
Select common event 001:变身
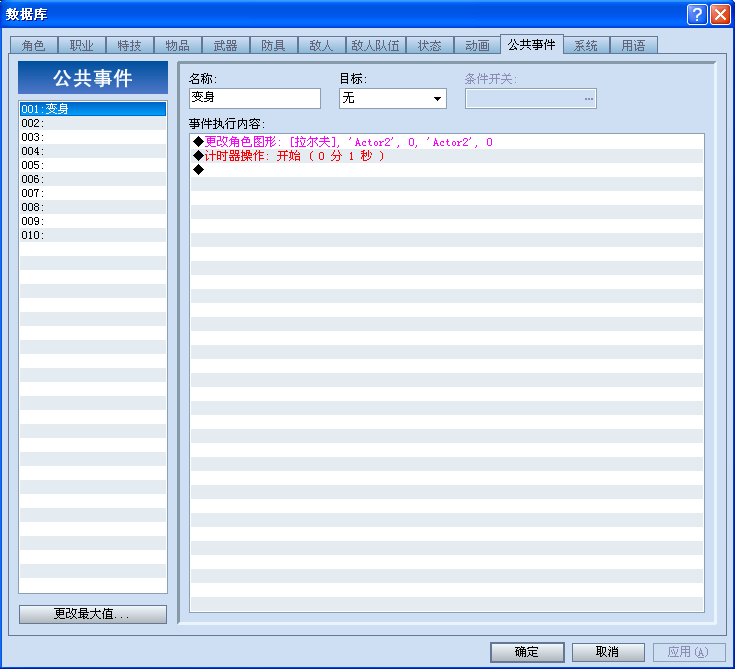(x=93, y=109)
